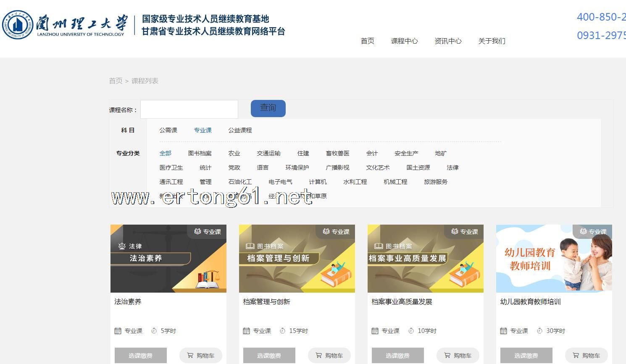Go to the 资讯中心 menu item

448,41
